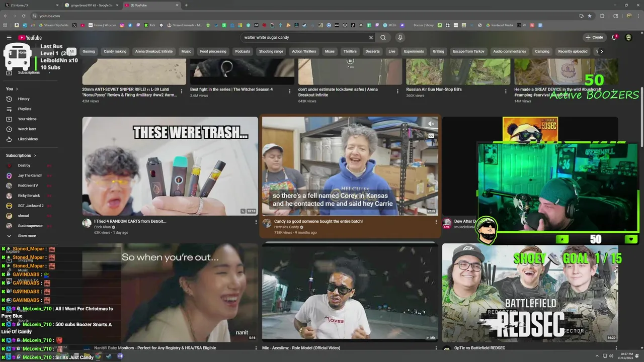Image resolution: width=644 pixels, height=362 pixels.
Task: Select the Desserts filter chip
Action: tap(372, 51)
